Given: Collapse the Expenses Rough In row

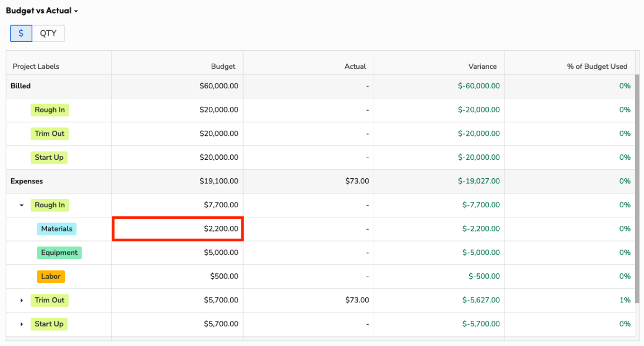Looking at the screenshot, I should click(22, 205).
